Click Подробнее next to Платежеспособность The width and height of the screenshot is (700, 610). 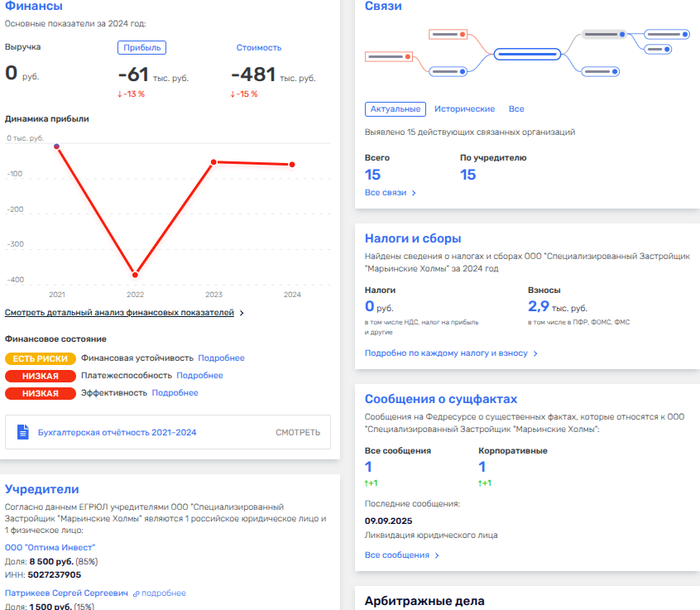(x=199, y=376)
